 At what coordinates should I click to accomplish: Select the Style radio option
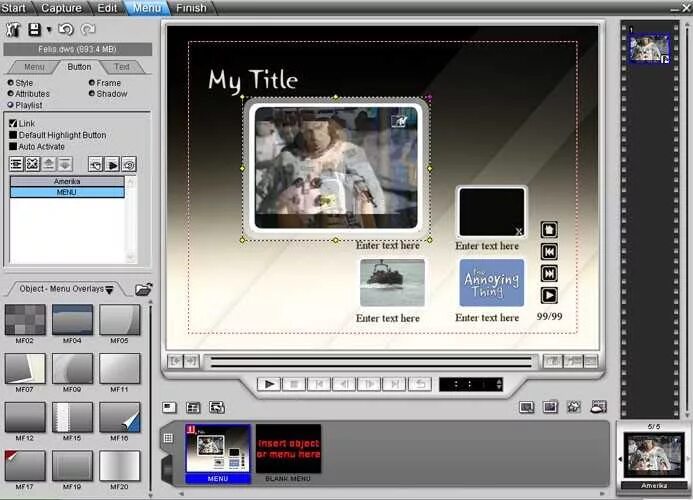tap(11, 83)
